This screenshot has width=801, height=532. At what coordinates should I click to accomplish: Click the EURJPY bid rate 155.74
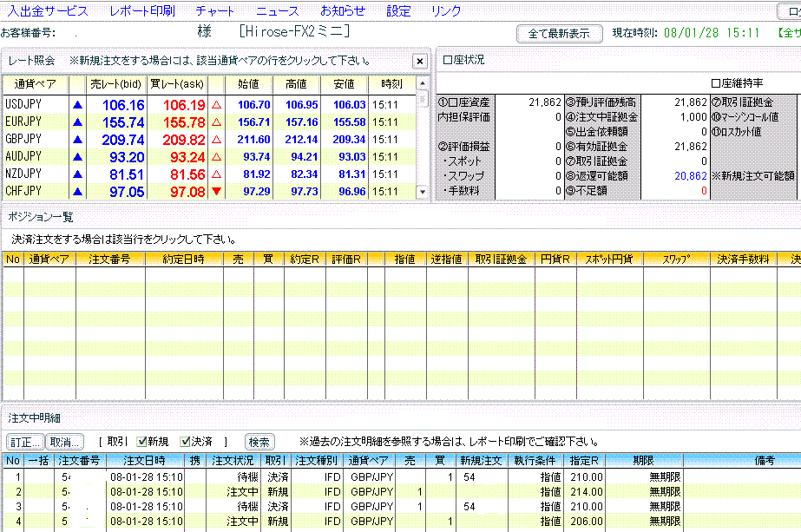coord(123,122)
